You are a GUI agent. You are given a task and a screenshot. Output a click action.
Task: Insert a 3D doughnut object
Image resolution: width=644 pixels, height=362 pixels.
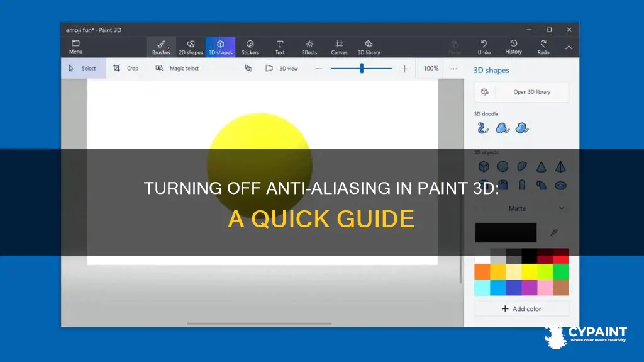click(560, 186)
